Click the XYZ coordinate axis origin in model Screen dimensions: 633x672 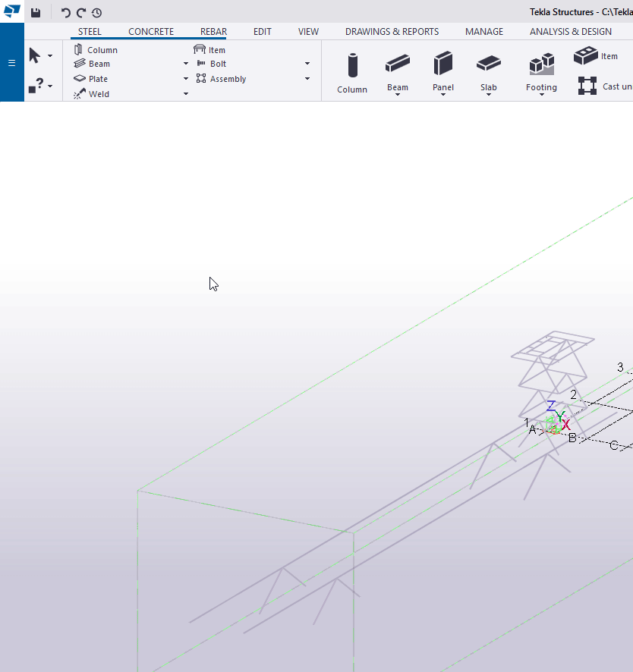553,428
